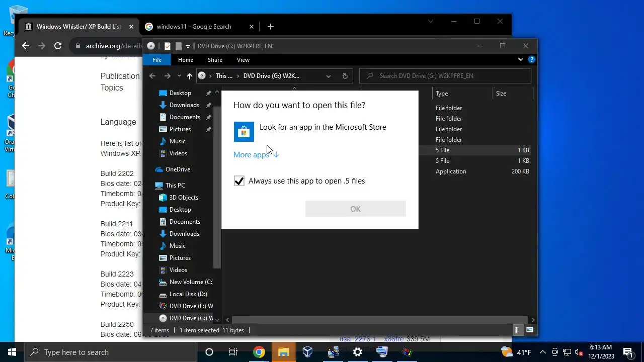
Task: Go back in File Explorer
Action: [152, 76]
